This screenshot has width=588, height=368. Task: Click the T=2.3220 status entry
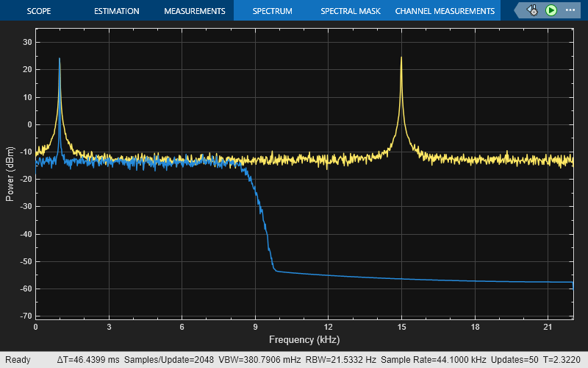[562, 360]
